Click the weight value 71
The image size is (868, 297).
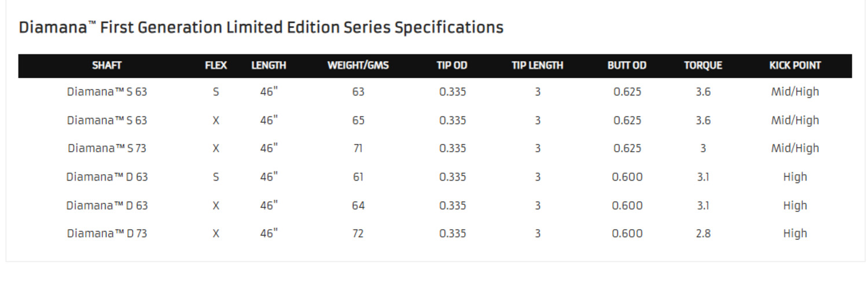[358, 148]
